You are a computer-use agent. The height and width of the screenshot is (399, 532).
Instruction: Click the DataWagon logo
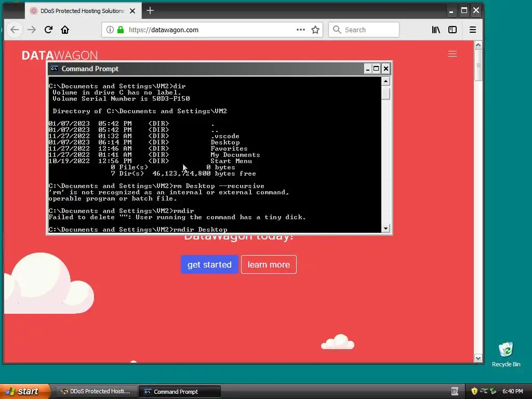click(x=60, y=55)
